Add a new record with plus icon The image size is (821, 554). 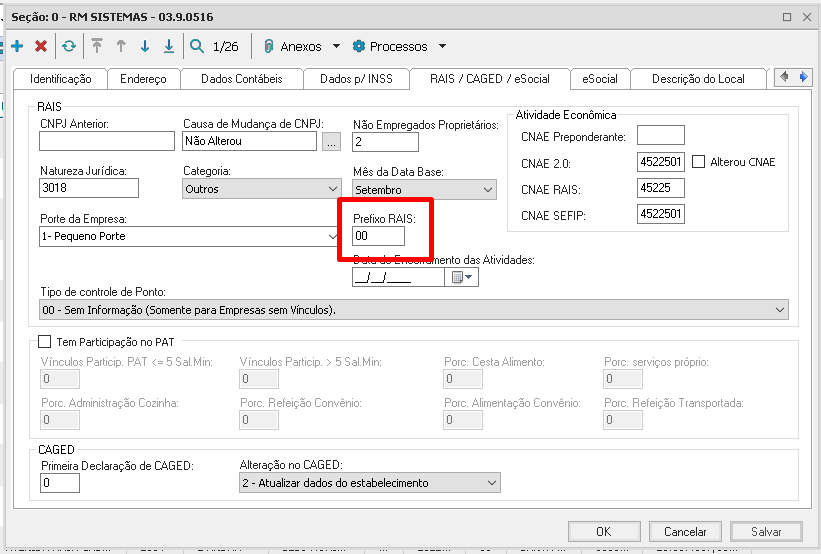(17, 46)
